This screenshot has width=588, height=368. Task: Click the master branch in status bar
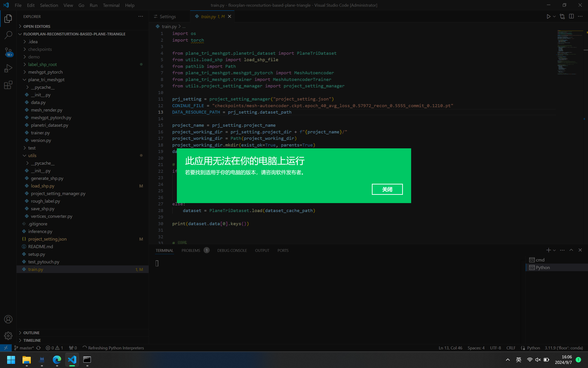tap(24, 348)
